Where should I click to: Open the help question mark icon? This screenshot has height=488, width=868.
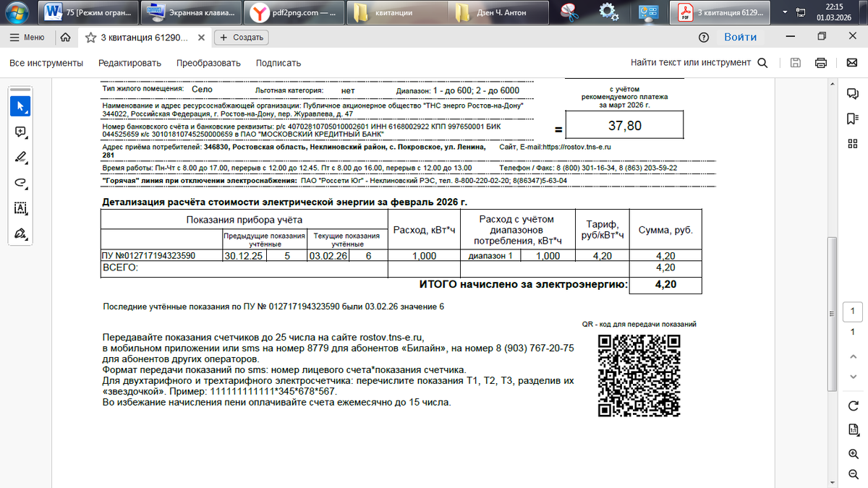[703, 37]
